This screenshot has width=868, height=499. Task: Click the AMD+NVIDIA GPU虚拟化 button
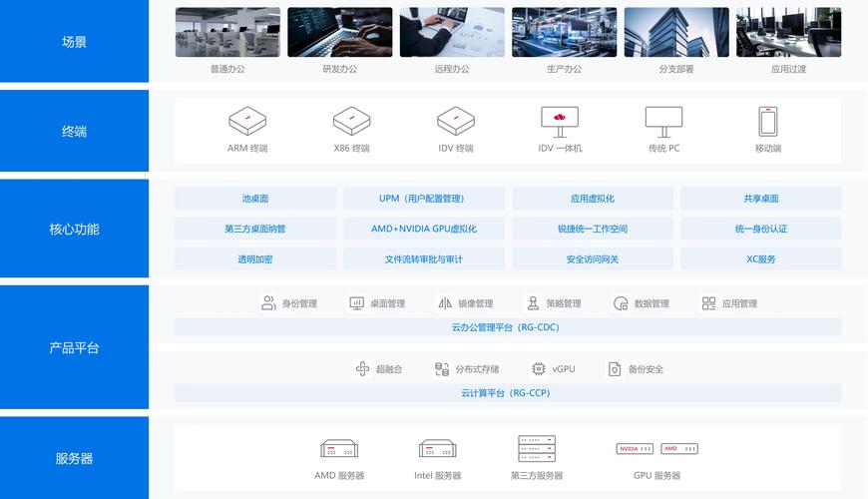point(423,229)
